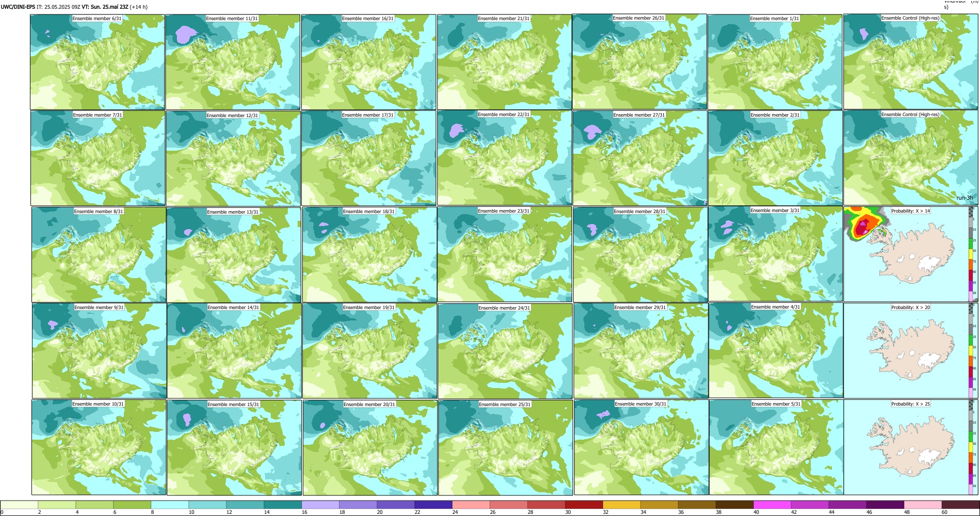Pick the dark brown 38–40 legend swatch
This screenshot has height=516, width=980.
(734, 505)
